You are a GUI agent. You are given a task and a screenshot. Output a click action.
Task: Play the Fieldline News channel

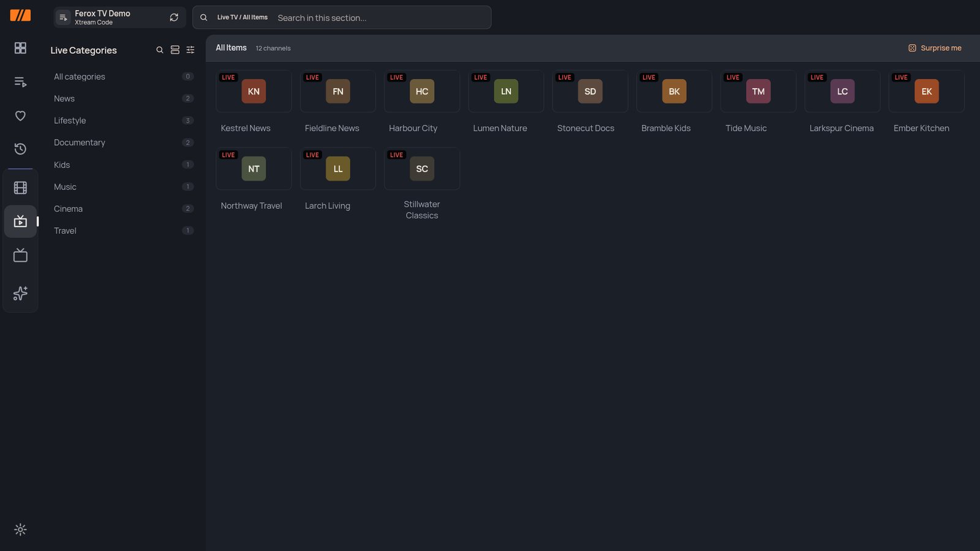pyautogui.click(x=338, y=103)
